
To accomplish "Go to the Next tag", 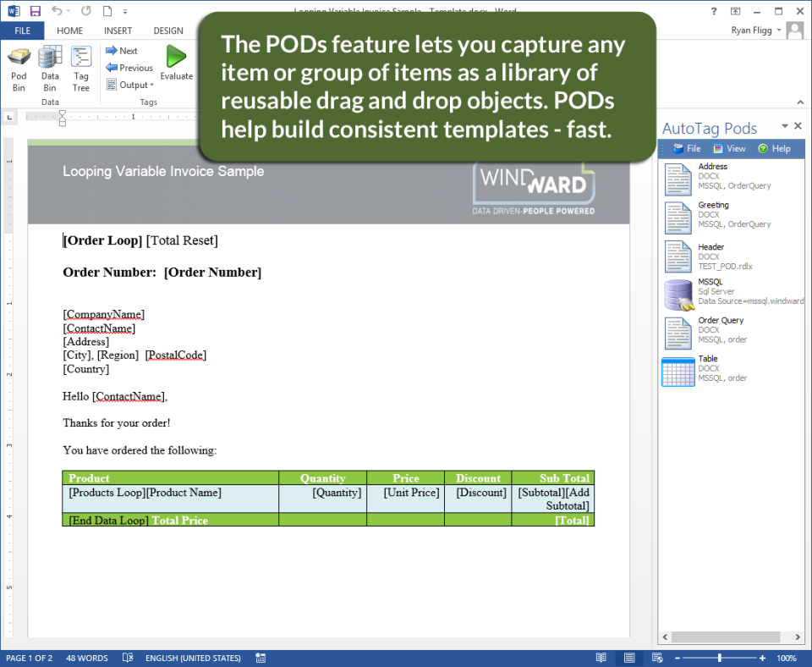I will (122, 51).
